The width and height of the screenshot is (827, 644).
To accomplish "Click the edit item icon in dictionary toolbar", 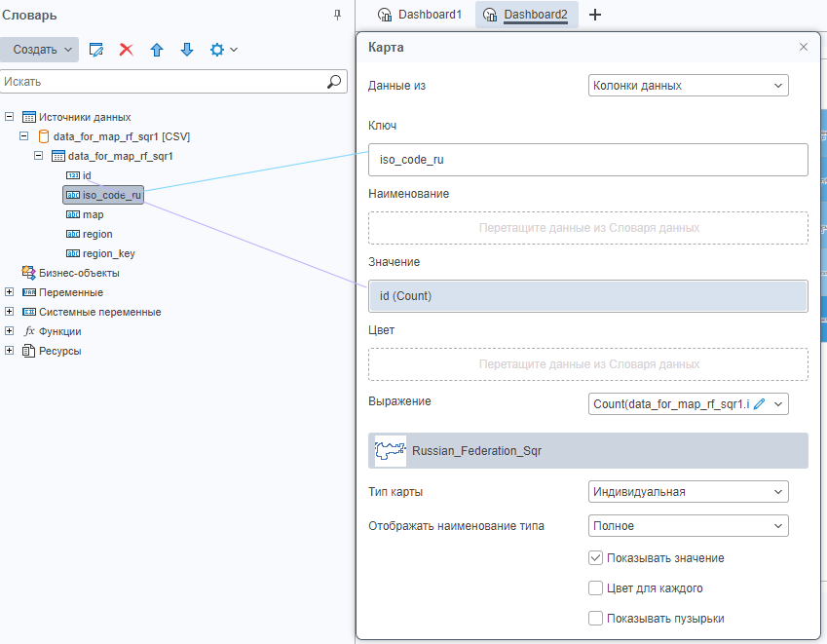I will click(x=96, y=50).
